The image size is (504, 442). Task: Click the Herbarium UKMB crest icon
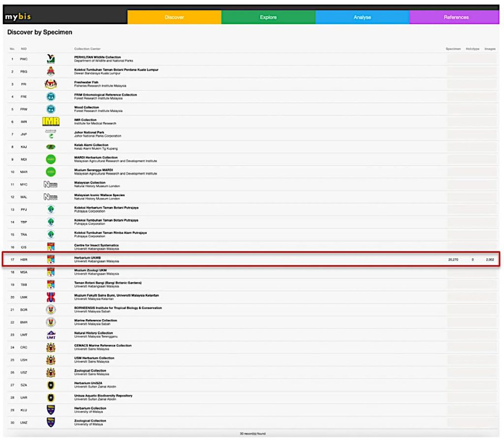[51, 259]
